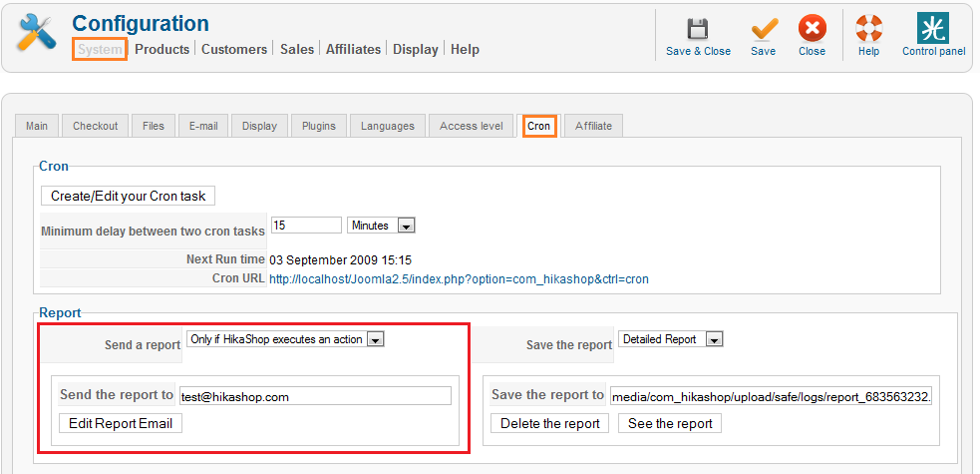
Task: Switch to the Checkout tab
Action: point(95,126)
